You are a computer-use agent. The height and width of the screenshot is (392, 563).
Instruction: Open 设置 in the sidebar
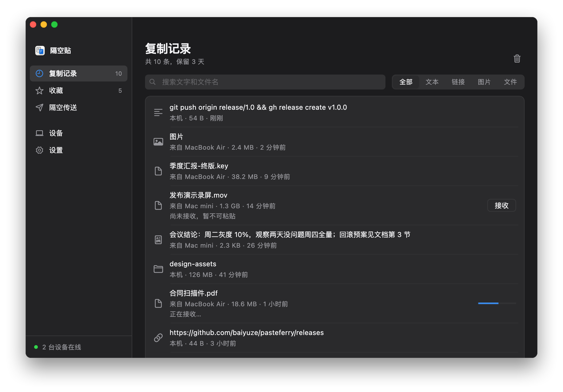click(79, 150)
